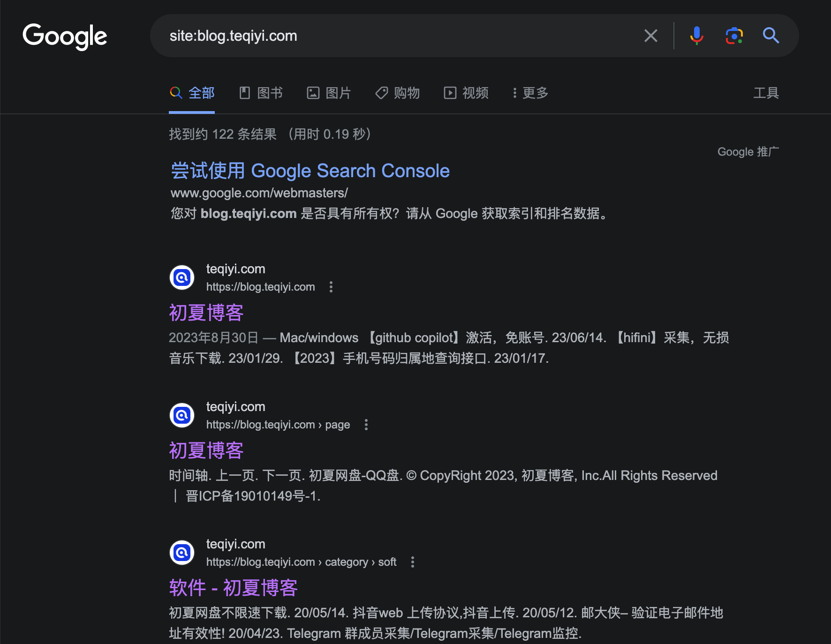
Task: Click favicon of teqiyi.com page result
Action: (x=182, y=415)
